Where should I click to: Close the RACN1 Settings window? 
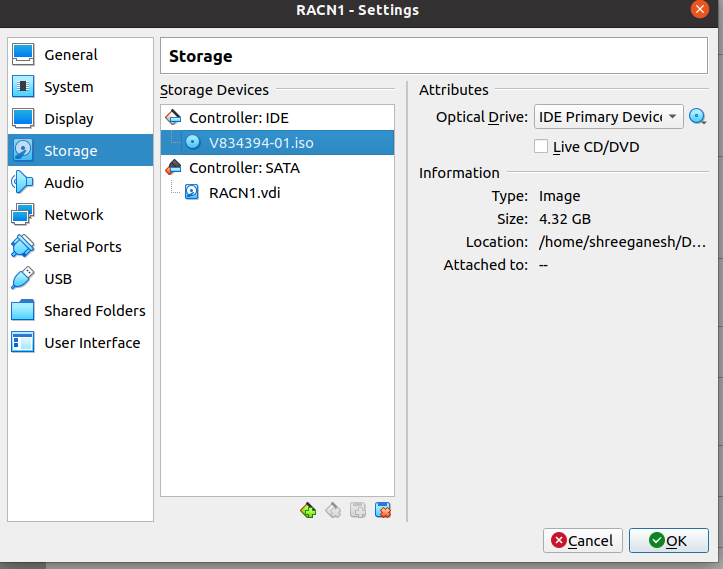pos(699,9)
